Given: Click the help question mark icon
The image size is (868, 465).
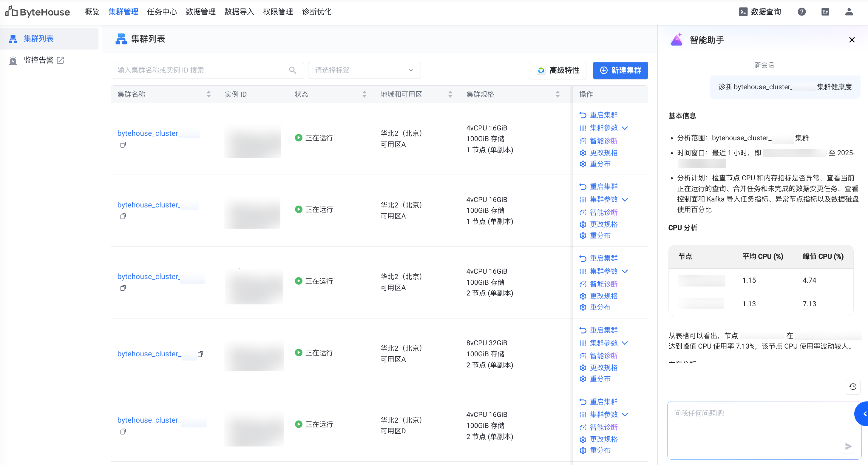Looking at the screenshot, I should pyautogui.click(x=801, y=12).
